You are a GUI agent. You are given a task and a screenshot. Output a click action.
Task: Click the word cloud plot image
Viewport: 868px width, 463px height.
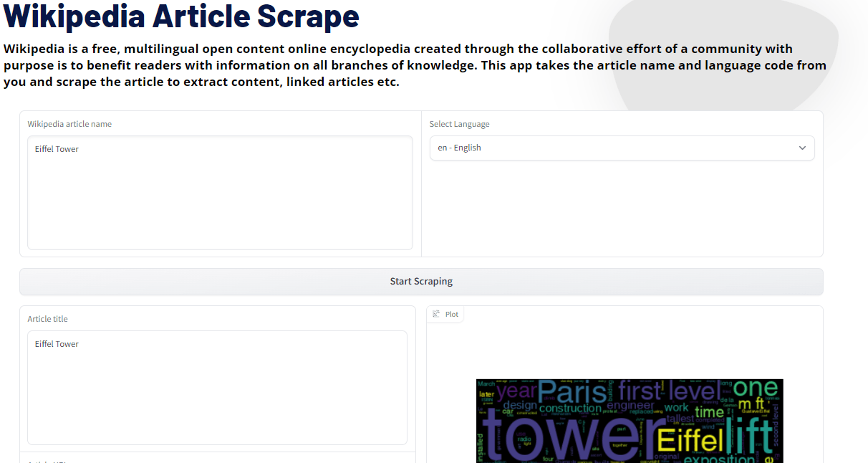[x=629, y=421]
